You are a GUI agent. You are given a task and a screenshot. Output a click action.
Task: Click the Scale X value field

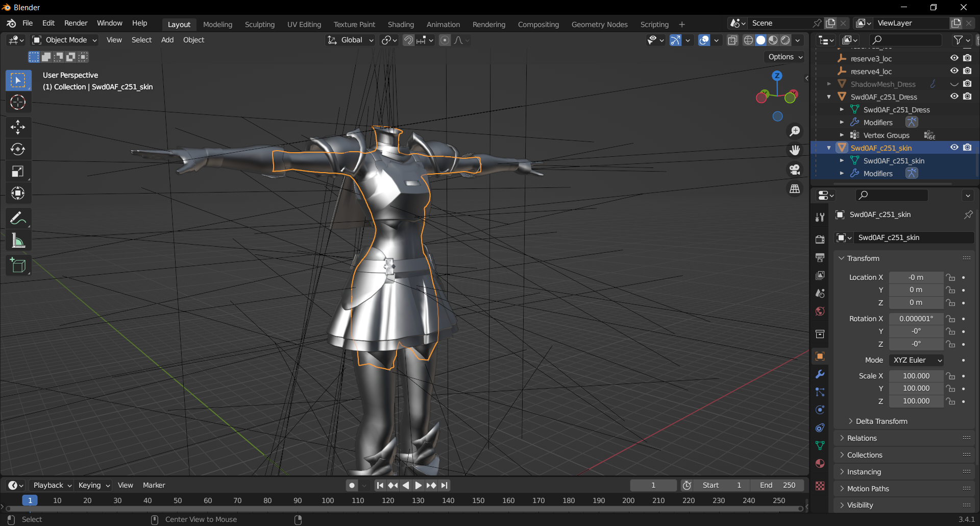pyautogui.click(x=916, y=376)
